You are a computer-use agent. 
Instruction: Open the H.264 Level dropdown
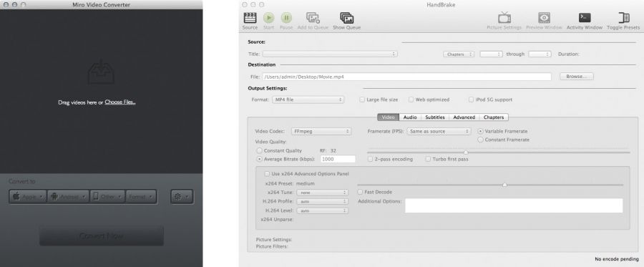(323, 210)
